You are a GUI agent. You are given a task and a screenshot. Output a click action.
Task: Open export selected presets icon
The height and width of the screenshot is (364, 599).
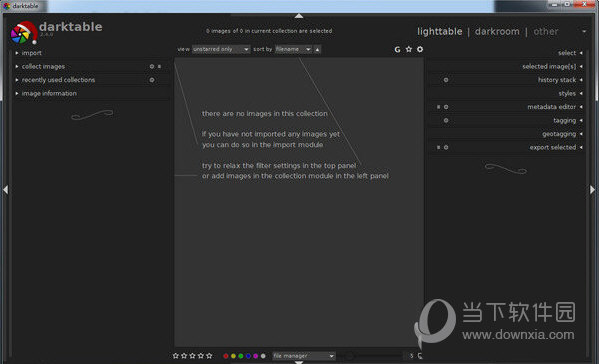[439, 147]
